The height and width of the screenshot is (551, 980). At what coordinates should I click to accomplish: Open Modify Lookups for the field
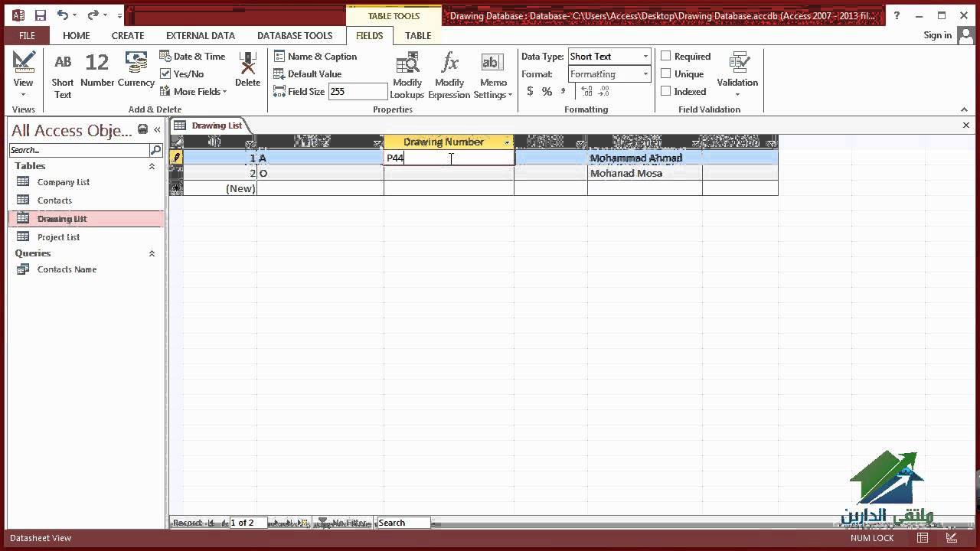(407, 73)
